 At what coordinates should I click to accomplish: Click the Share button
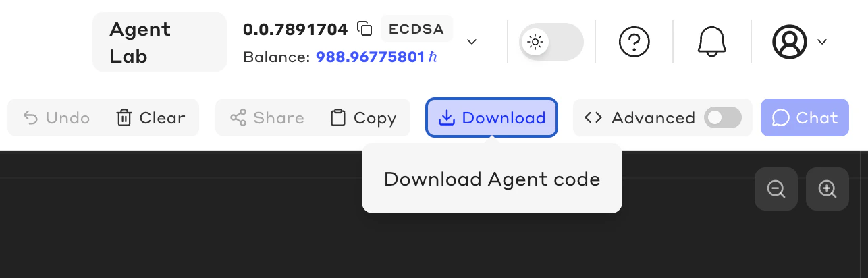tap(267, 118)
